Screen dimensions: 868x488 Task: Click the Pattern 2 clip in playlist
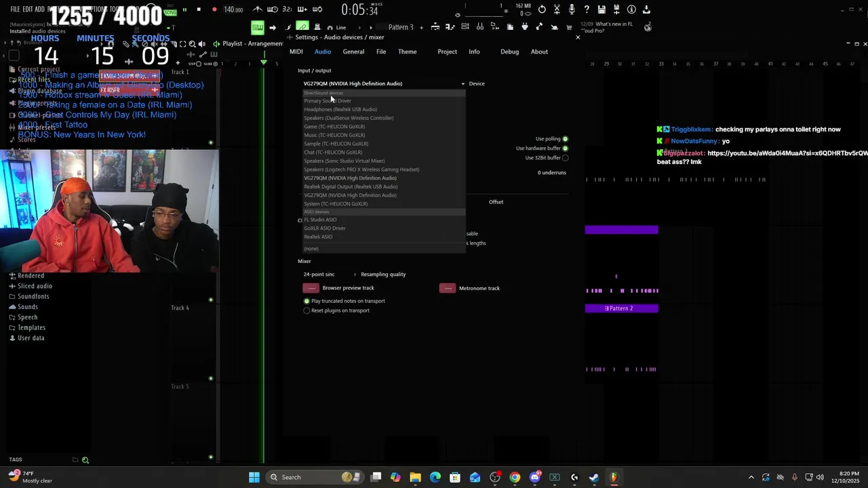coord(621,308)
